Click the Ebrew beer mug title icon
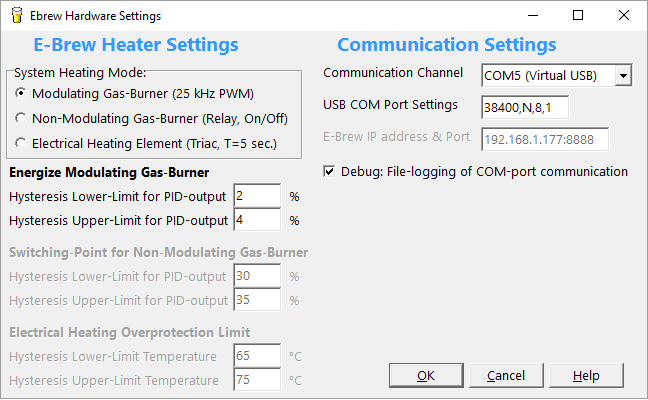The image size is (648, 400). (17, 16)
